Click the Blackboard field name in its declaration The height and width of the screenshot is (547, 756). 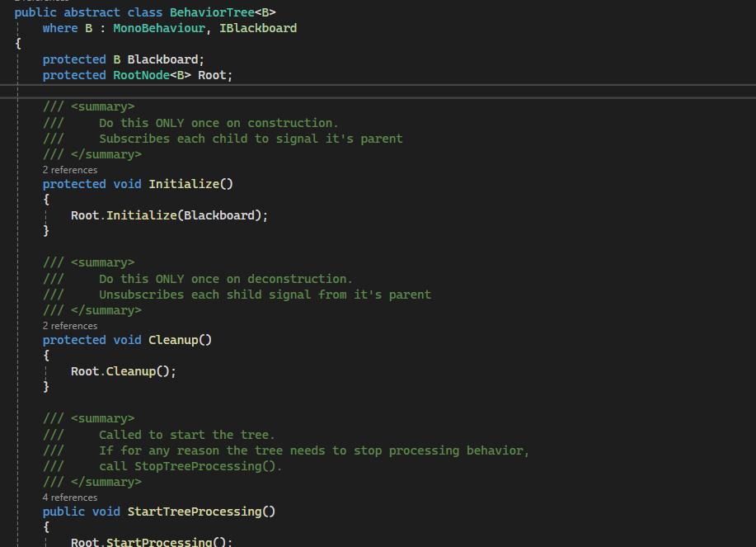pos(162,59)
